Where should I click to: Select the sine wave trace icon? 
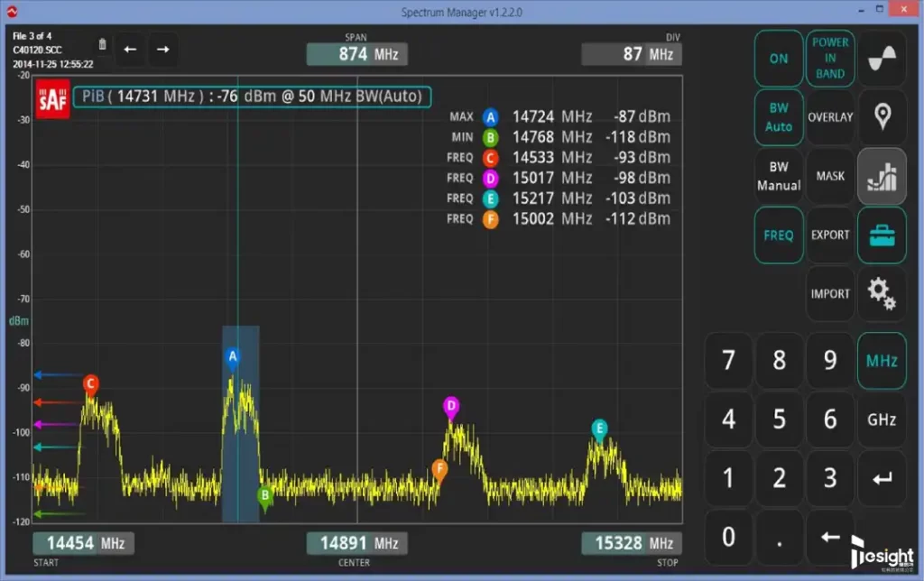(882, 59)
